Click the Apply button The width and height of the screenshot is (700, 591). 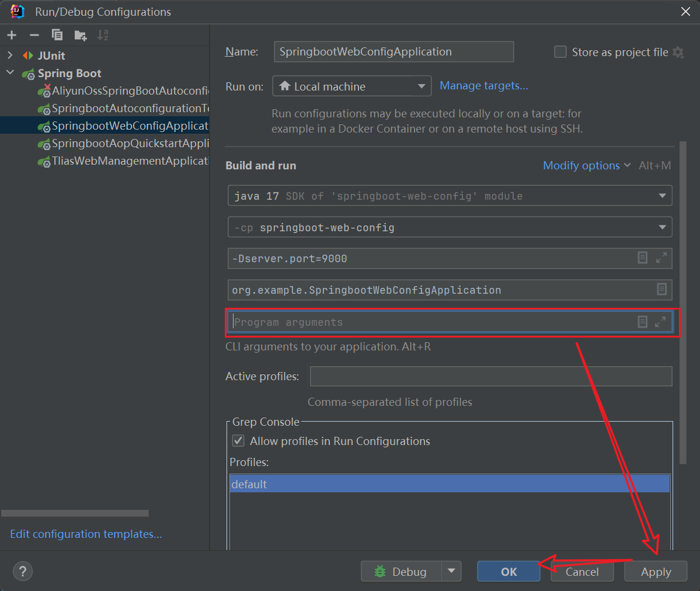656,571
